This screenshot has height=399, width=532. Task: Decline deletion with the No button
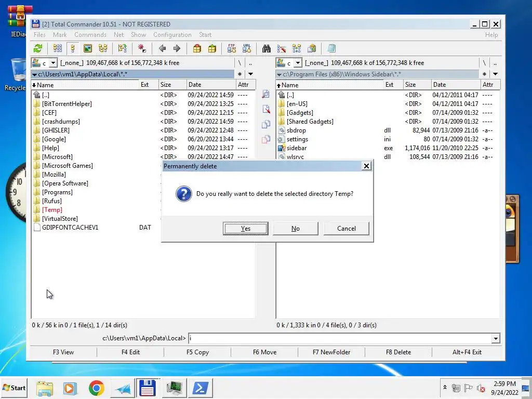[x=296, y=229]
